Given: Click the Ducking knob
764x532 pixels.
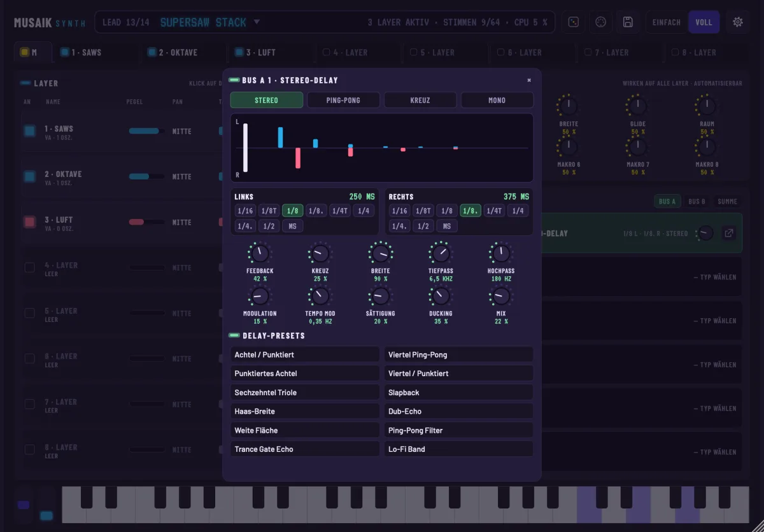Looking at the screenshot, I should [441, 296].
